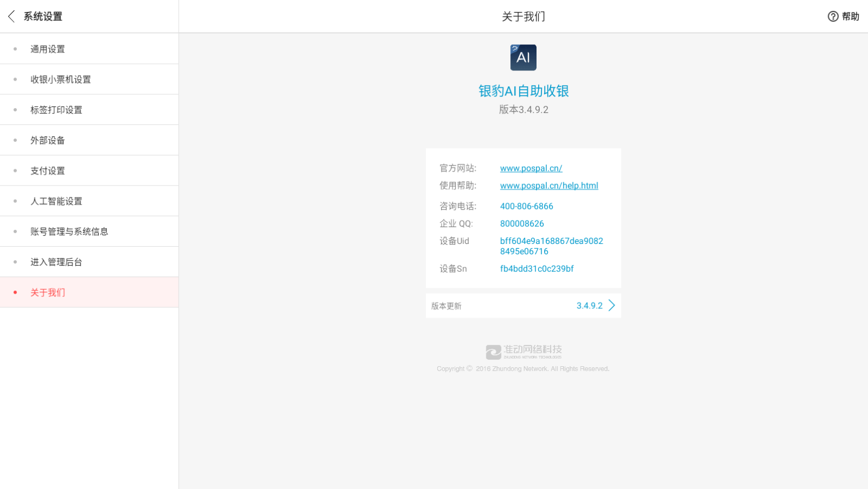Click the back arrow beside 系统设置
The width and height of the screenshot is (868, 489).
tap(11, 16)
